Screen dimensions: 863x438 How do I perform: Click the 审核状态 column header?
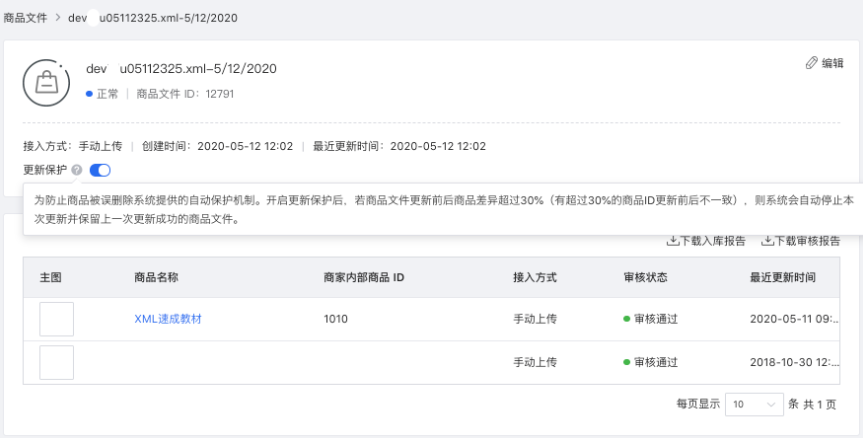point(646,277)
